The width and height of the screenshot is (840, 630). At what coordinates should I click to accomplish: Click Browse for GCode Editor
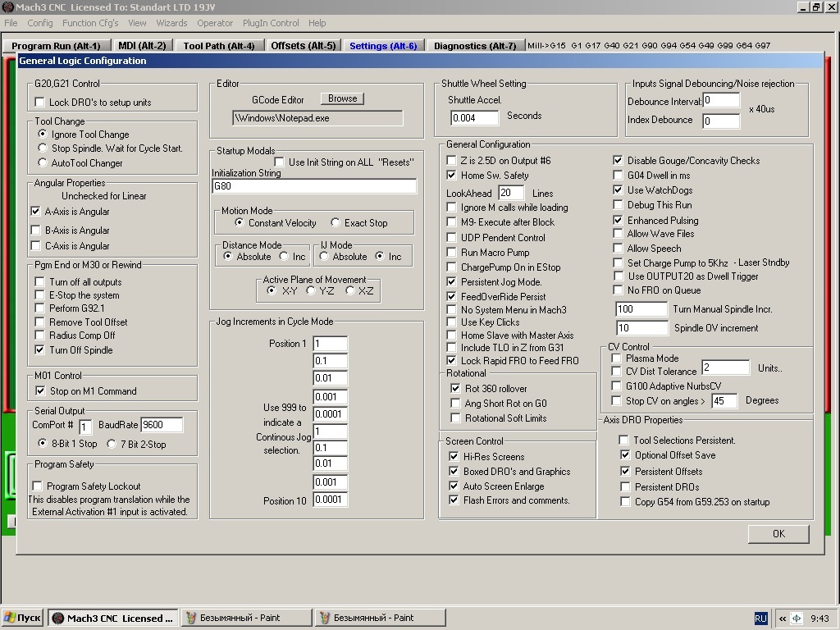point(342,98)
